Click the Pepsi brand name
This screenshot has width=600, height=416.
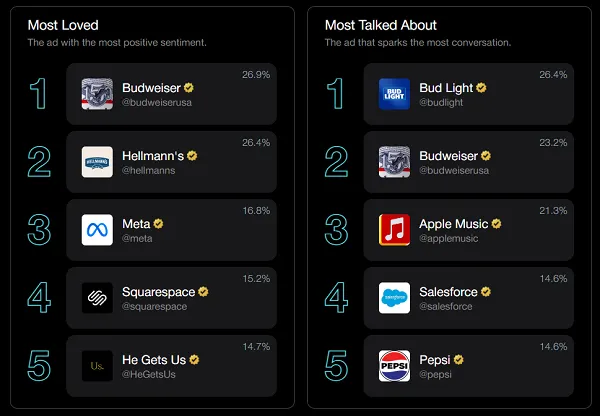[x=435, y=360]
